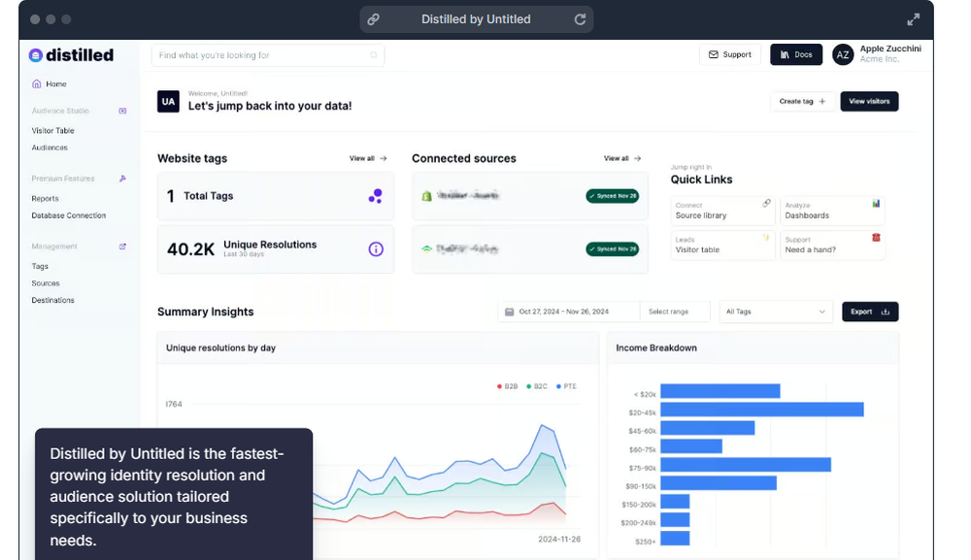
Task: Click the UA avatar badge
Action: click(x=168, y=102)
